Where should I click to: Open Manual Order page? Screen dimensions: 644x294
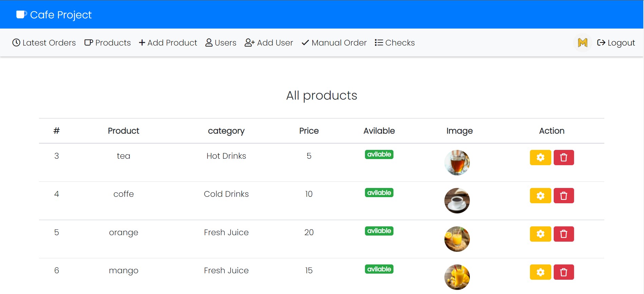[x=334, y=42]
